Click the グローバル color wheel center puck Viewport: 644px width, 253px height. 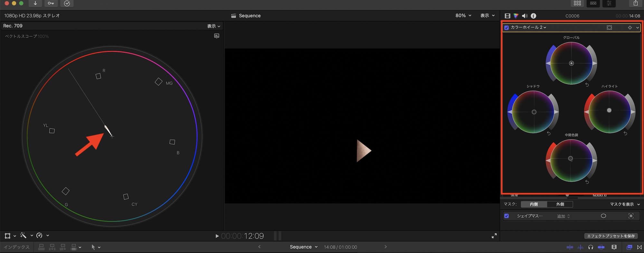(571, 63)
